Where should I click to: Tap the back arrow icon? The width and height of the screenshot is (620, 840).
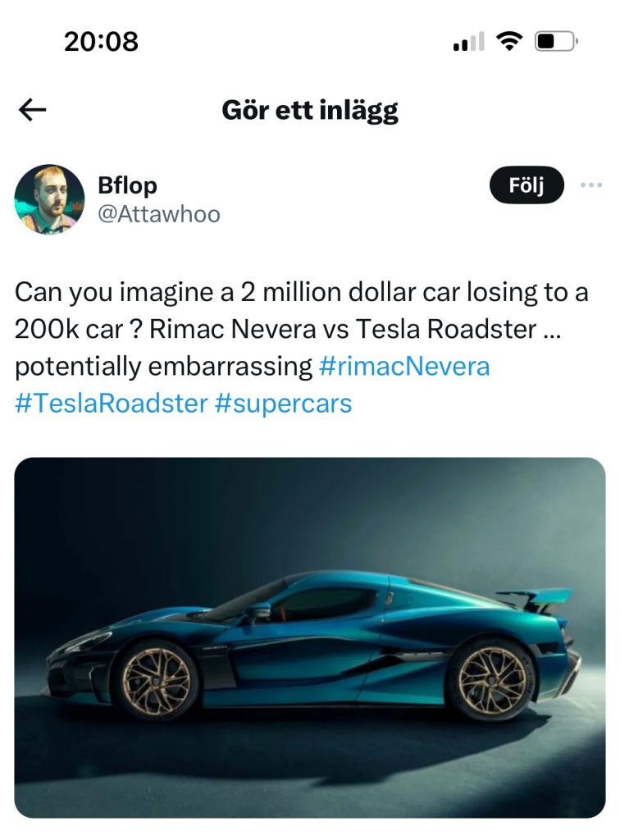pos(33,111)
